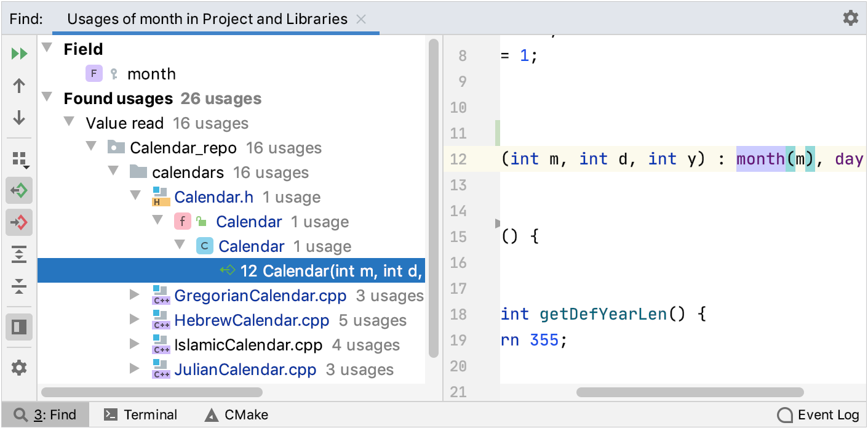
Task: Collapse all usages in tree
Action: (x=20, y=286)
